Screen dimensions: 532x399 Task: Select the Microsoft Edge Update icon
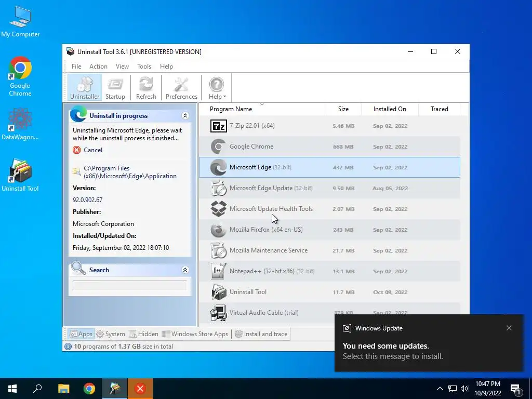tap(219, 188)
